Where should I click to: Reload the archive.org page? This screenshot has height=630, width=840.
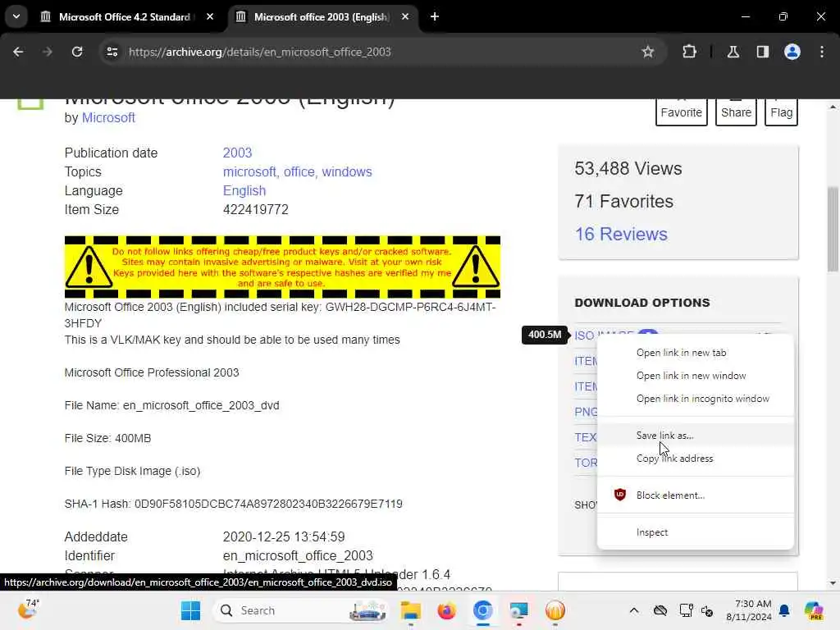pos(77,52)
